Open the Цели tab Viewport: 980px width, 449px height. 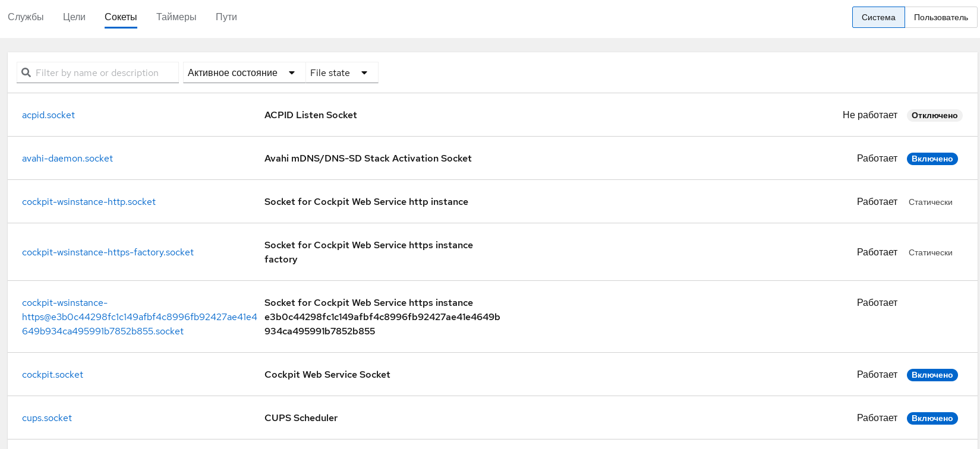coord(74,17)
